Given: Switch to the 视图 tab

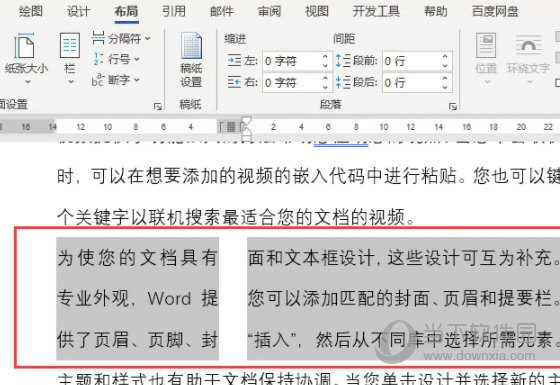Looking at the screenshot, I should click(x=317, y=11).
